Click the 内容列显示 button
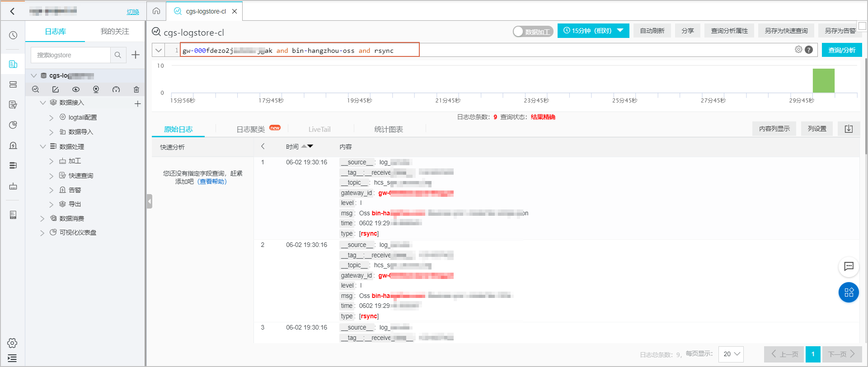The height and width of the screenshot is (367, 868). [774, 129]
